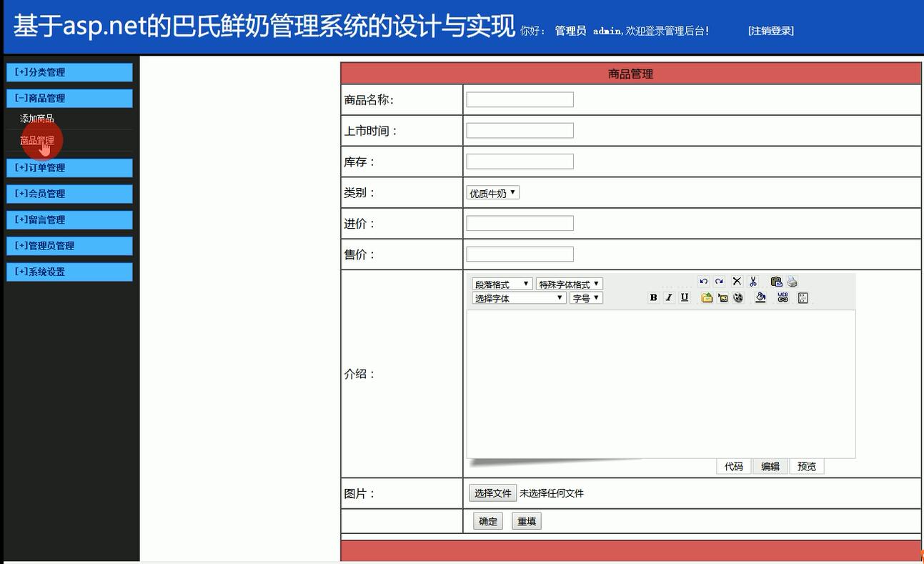Viewport: 924px width, 564px height.
Task: Click the 选择文件 choose file button
Action: click(493, 493)
